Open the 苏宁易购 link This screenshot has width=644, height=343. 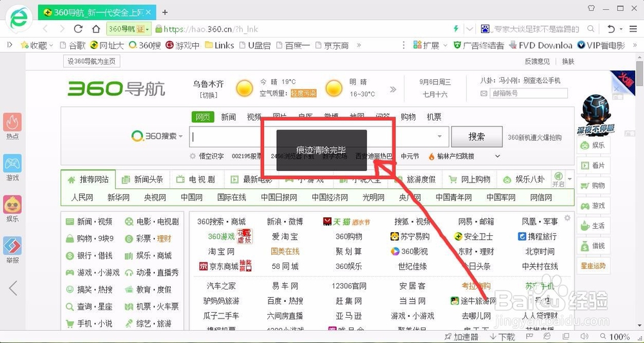410,237
